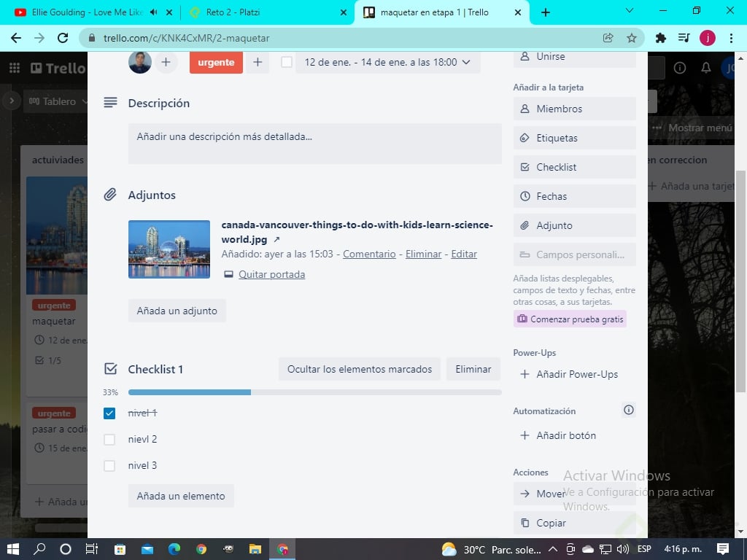The height and width of the screenshot is (560, 747).
Task: Click the Miembros person icon in the sidebar
Action: 526,108
